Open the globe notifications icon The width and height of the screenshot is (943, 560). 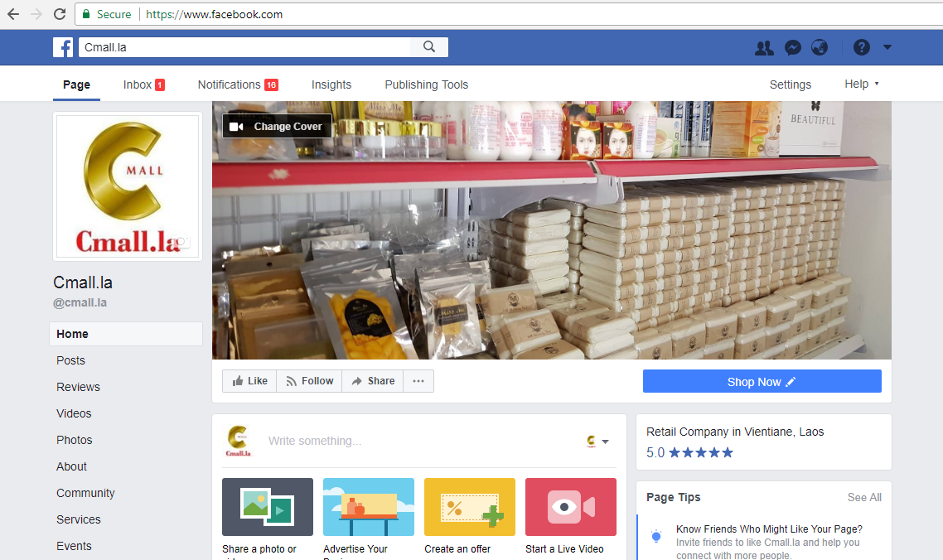point(819,47)
